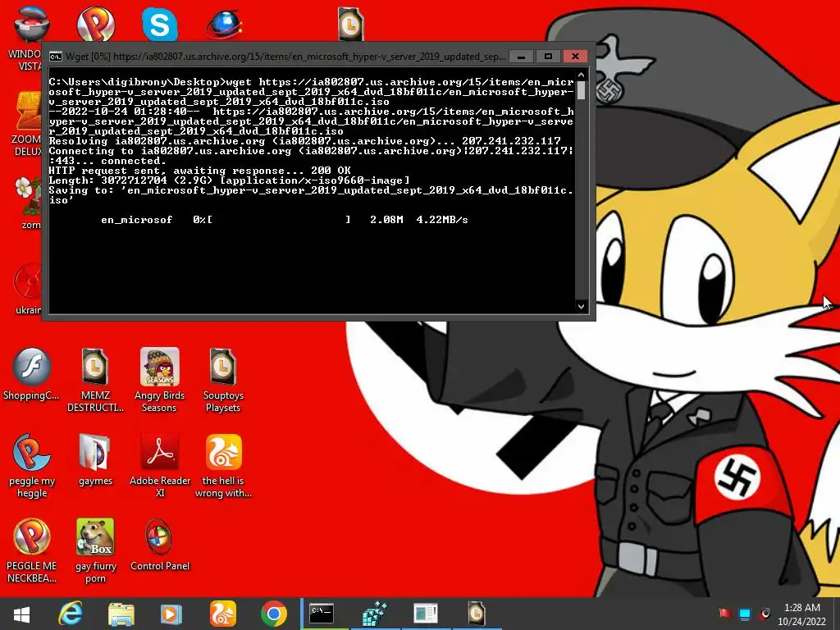Open Souptoys Playsets desktop icon
840x630 pixels.
pyautogui.click(x=223, y=380)
